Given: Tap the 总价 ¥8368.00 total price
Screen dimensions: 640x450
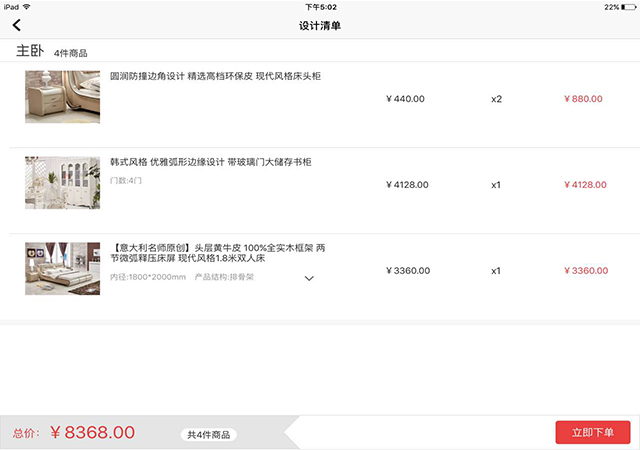Looking at the screenshot, I should [x=73, y=432].
